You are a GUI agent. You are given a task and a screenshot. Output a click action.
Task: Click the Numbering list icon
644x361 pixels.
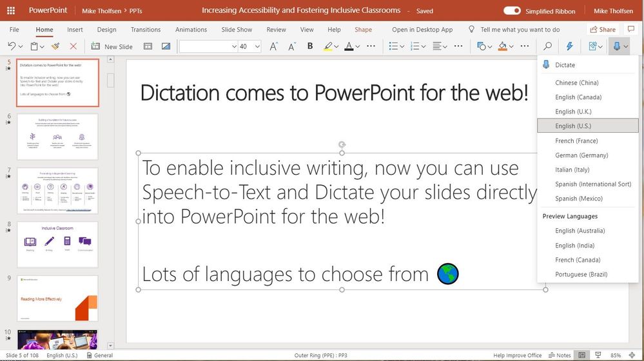click(415, 46)
